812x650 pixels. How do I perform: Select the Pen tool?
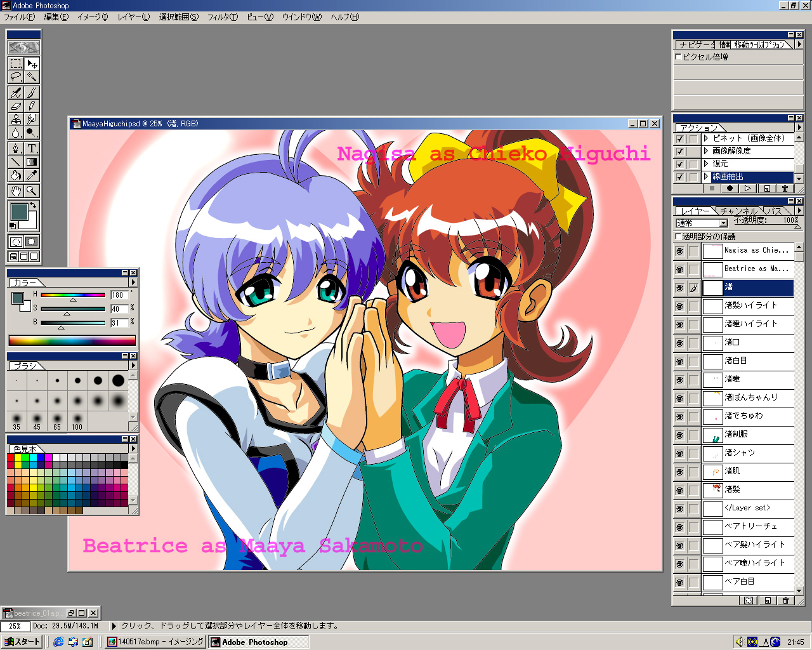16,149
